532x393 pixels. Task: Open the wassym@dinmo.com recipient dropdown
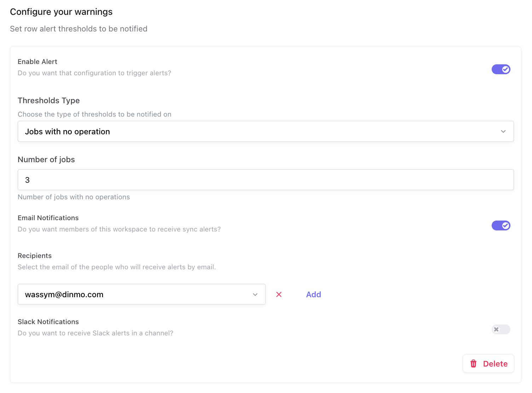point(141,294)
